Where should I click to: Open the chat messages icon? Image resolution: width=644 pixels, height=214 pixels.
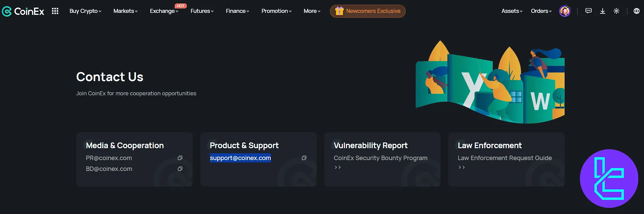coord(588,11)
